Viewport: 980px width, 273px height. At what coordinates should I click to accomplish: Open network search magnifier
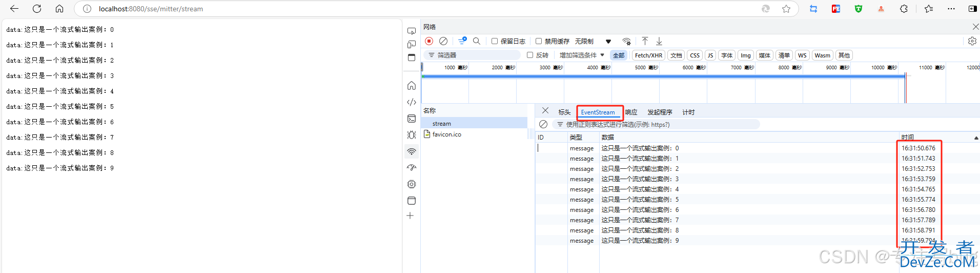coord(477,41)
